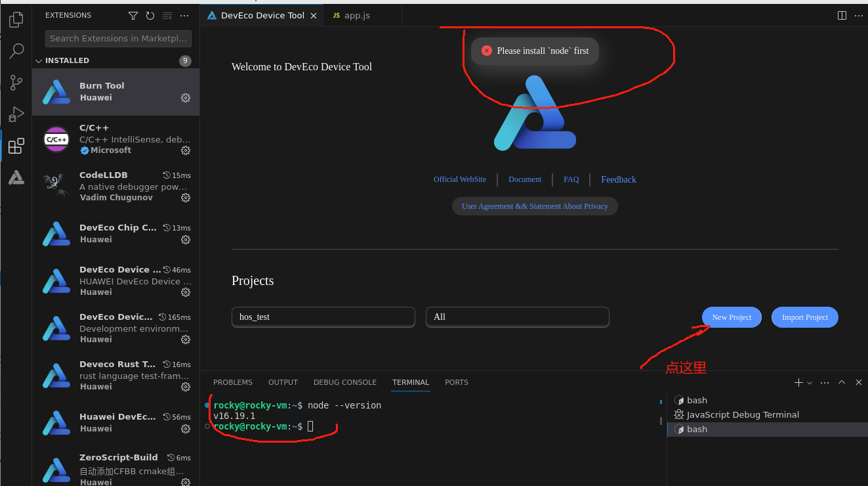The height and width of the screenshot is (486, 868).
Task: Select the JavaScript Debug Terminal entry
Action: coord(742,415)
